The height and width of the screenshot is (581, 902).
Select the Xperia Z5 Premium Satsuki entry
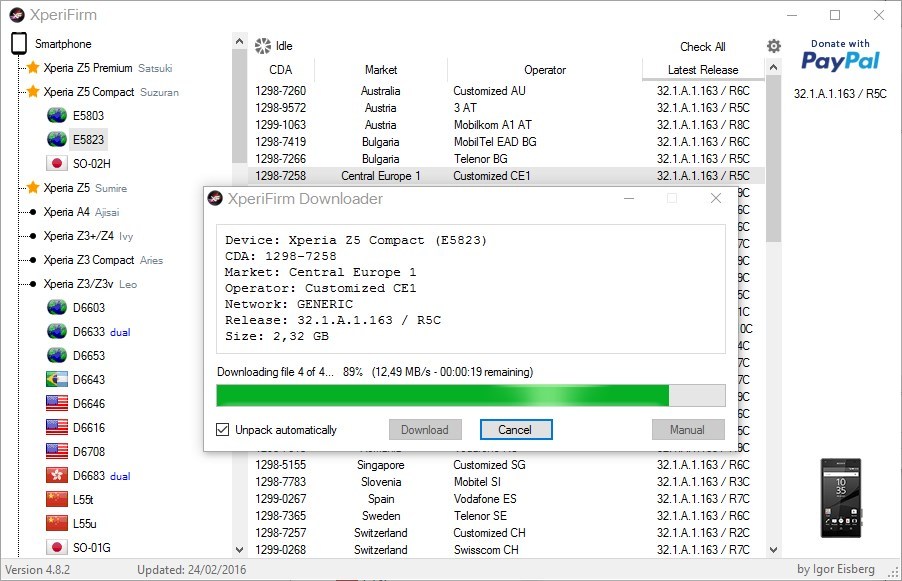click(x=108, y=68)
